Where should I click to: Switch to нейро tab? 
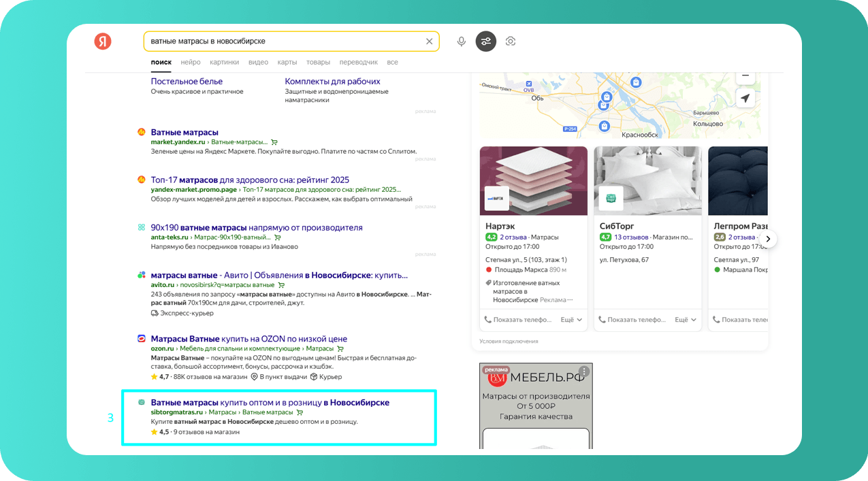191,62
